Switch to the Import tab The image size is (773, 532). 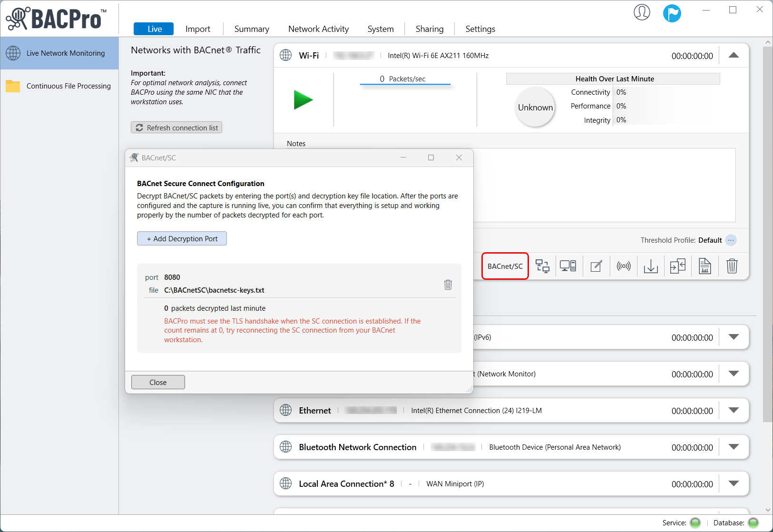point(198,29)
